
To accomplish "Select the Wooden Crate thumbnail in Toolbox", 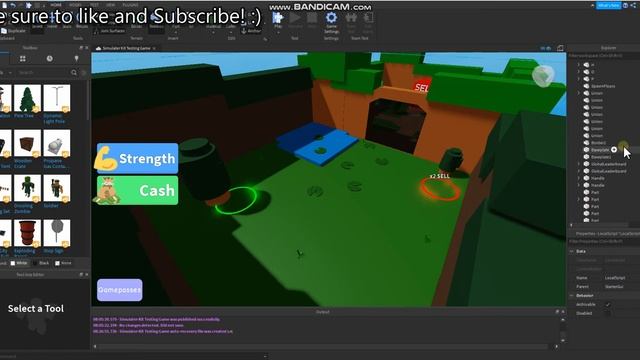I will click(27, 143).
